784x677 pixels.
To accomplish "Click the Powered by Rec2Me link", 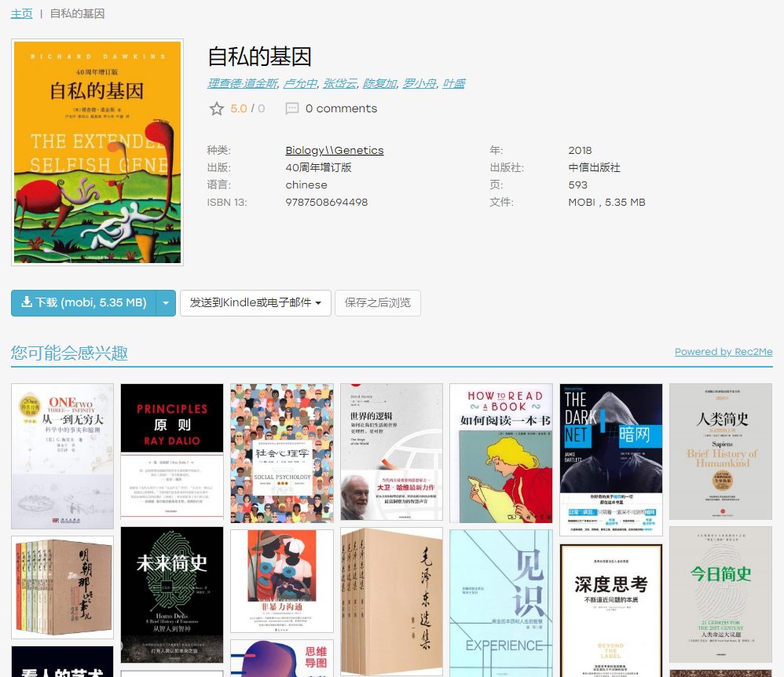I will click(724, 352).
